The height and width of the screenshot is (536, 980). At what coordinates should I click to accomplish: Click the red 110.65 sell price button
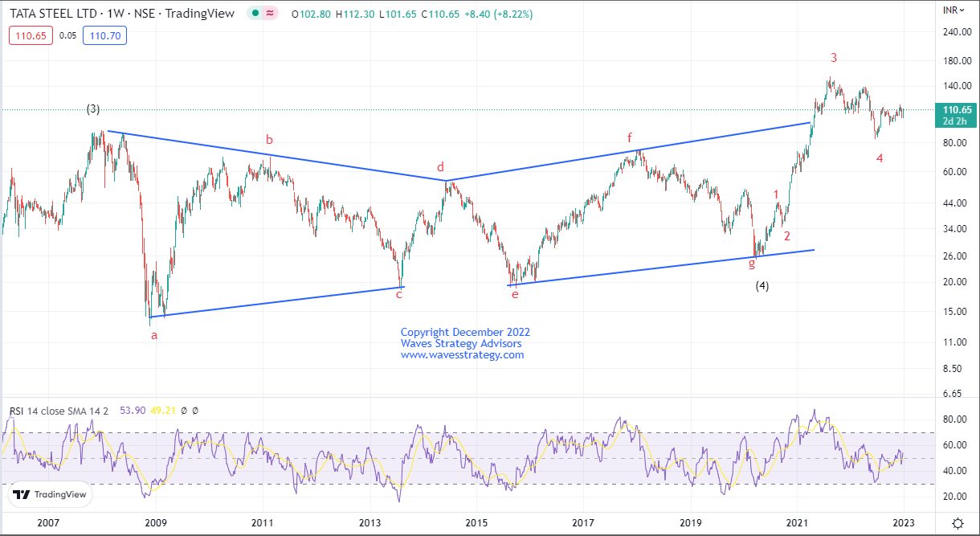(x=31, y=35)
